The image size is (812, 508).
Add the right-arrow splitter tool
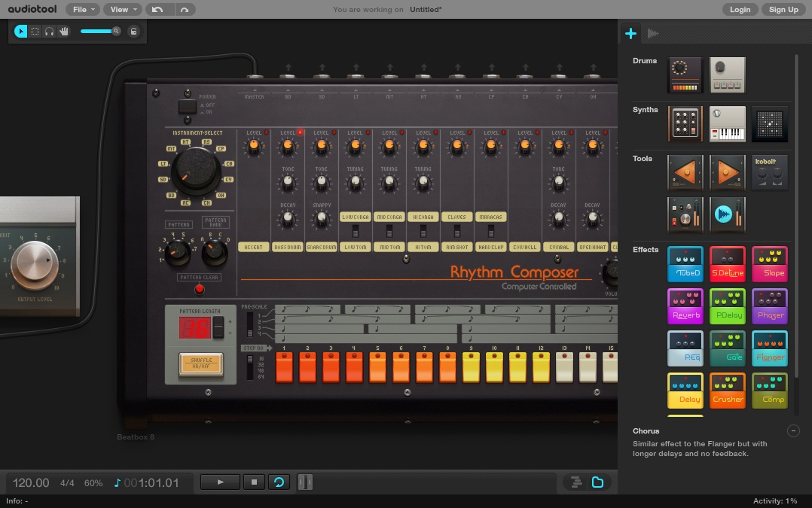tap(727, 173)
